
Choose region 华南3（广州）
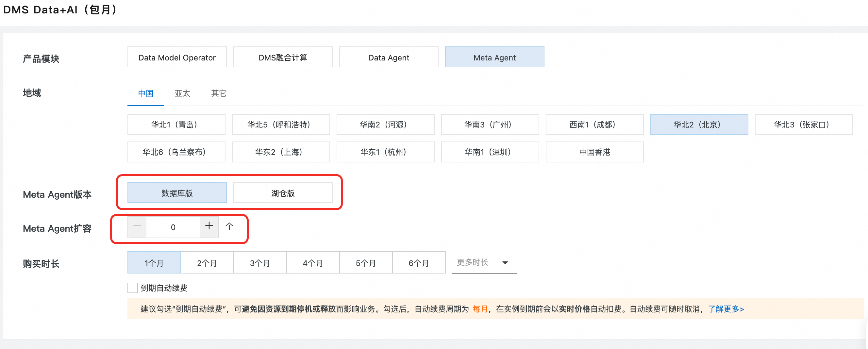click(490, 125)
